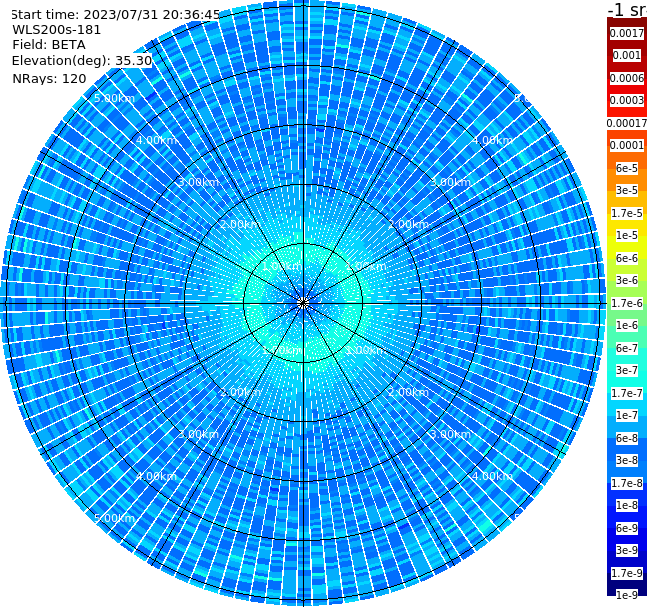Click the 3.00km ring label in upper-left quadrant
The width and height of the screenshot is (647, 607).
pyautogui.click(x=198, y=182)
